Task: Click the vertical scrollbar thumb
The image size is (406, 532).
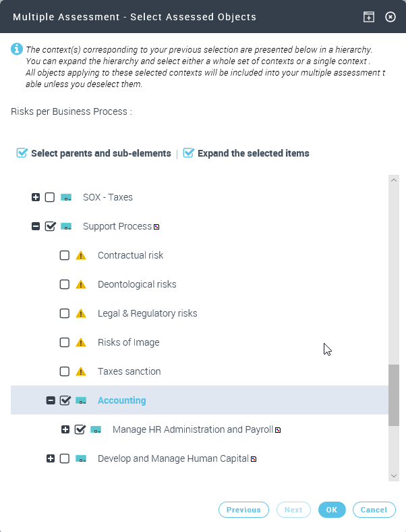Action: pos(394,396)
